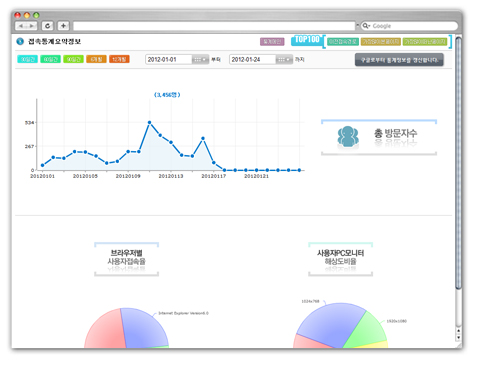Open the start date calendar picker
The image size is (485, 373).
pyautogui.click(x=200, y=60)
